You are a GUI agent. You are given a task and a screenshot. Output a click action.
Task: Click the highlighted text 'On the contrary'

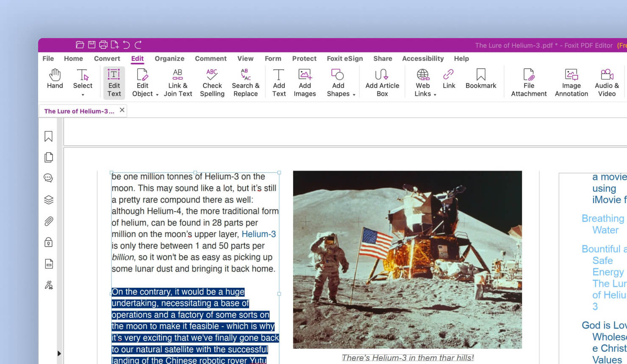point(142,292)
